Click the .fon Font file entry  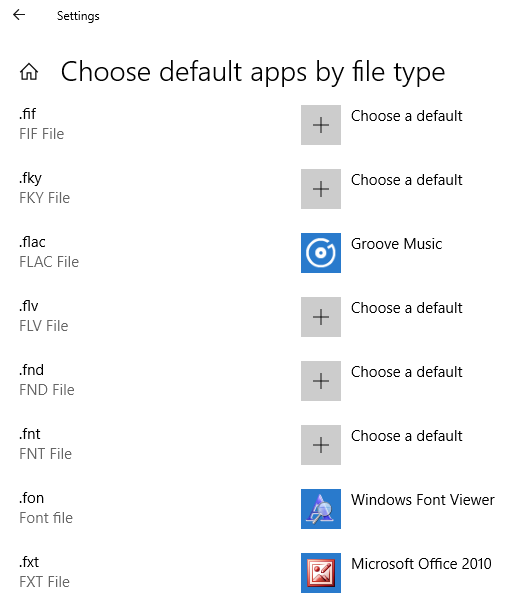click(46, 508)
